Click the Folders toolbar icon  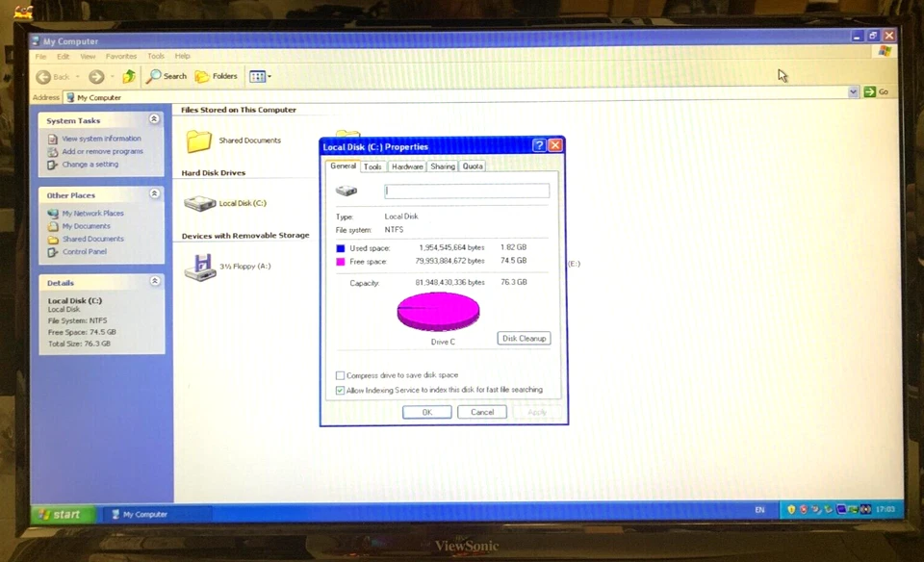click(201, 76)
